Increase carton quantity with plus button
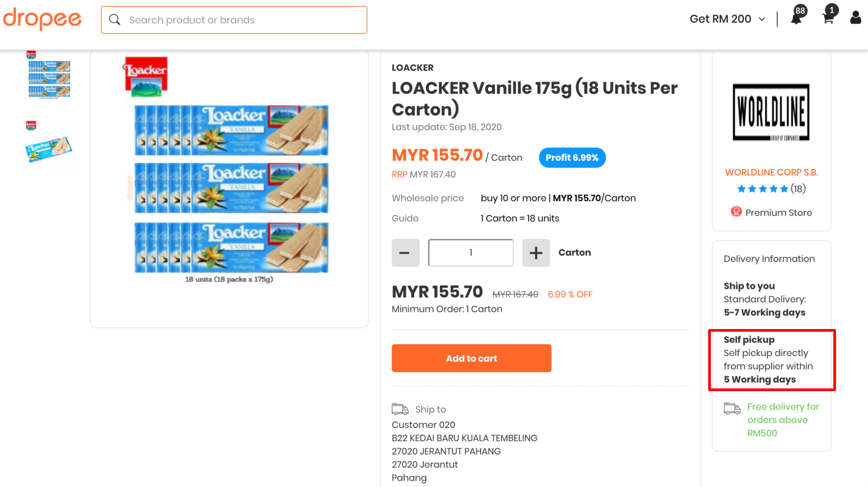This screenshot has width=868, height=487. coord(536,253)
